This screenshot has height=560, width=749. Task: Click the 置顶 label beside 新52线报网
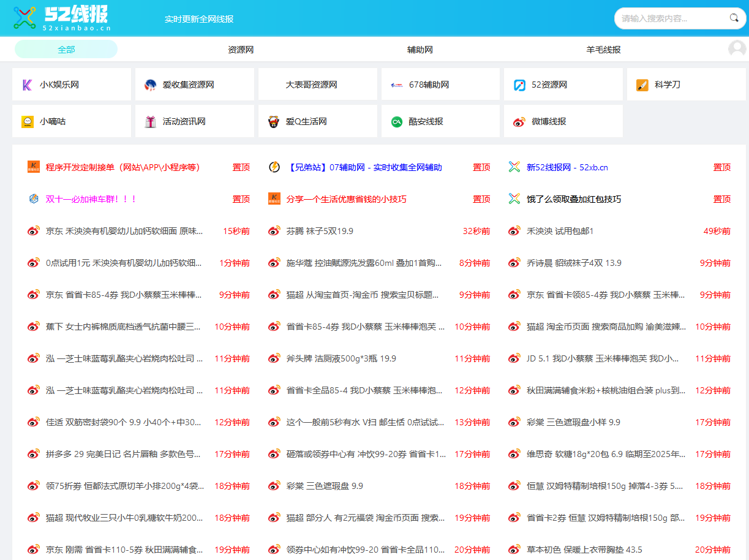click(722, 167)
